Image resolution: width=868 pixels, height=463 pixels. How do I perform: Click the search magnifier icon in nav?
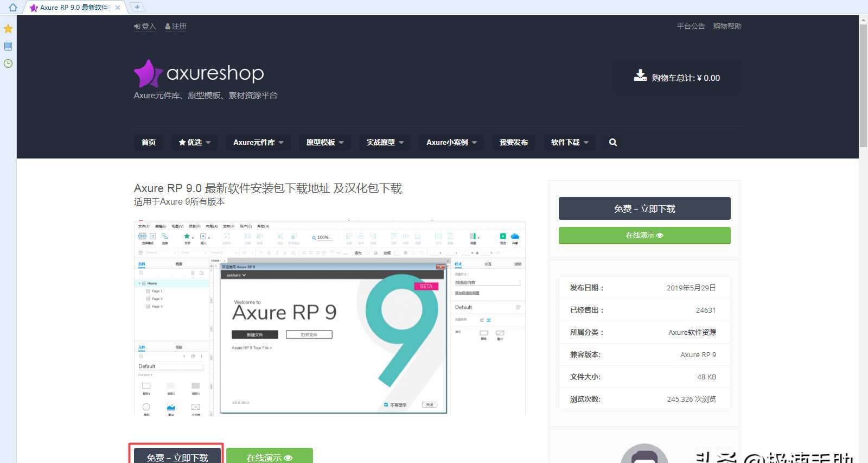click(x=613, y=142)
